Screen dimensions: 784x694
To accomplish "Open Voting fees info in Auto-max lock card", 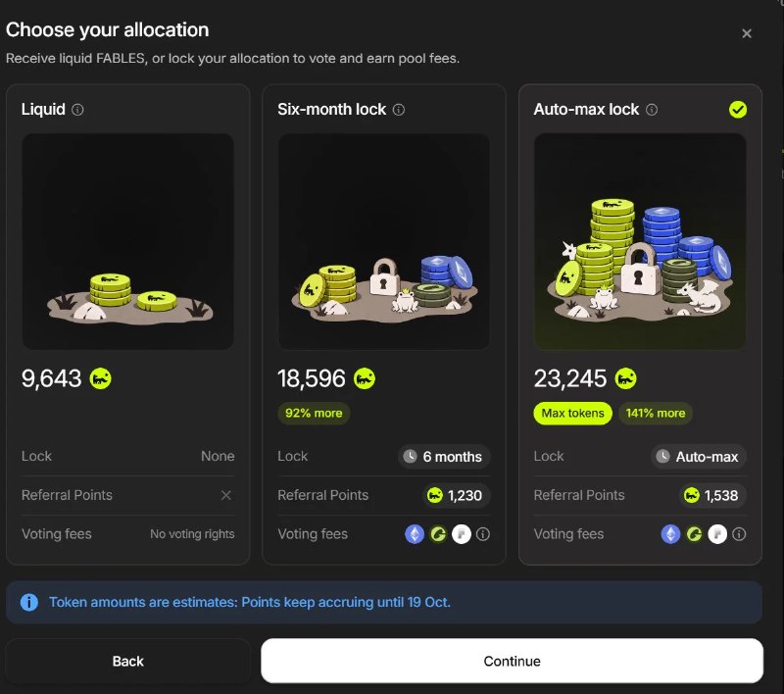I will click(x=739, y=534).
